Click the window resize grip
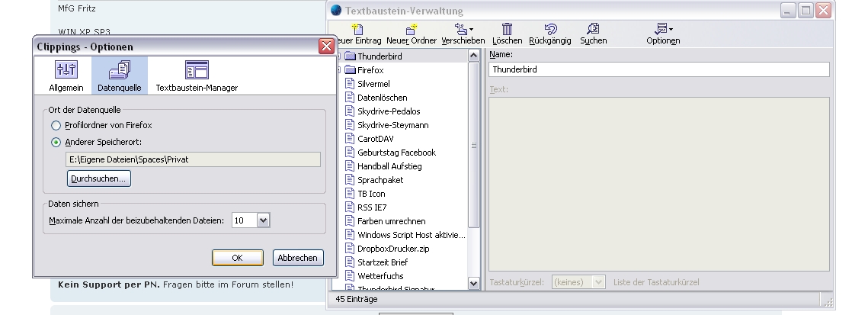Screen dimensions: 868x315 828,302
